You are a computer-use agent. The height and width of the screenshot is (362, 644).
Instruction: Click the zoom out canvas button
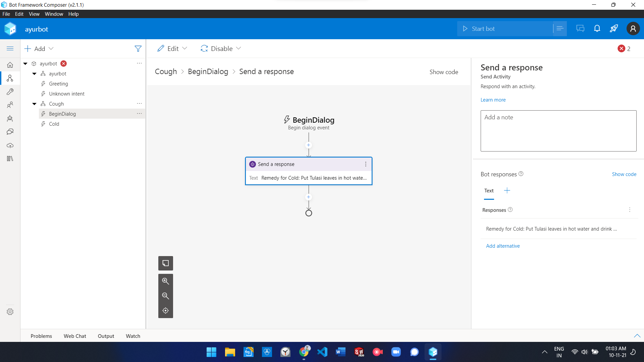(165, 296)
